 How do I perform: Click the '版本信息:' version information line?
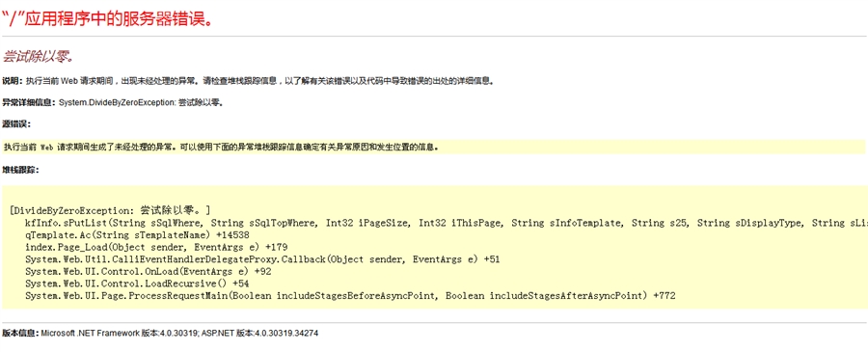pos(160,333)
